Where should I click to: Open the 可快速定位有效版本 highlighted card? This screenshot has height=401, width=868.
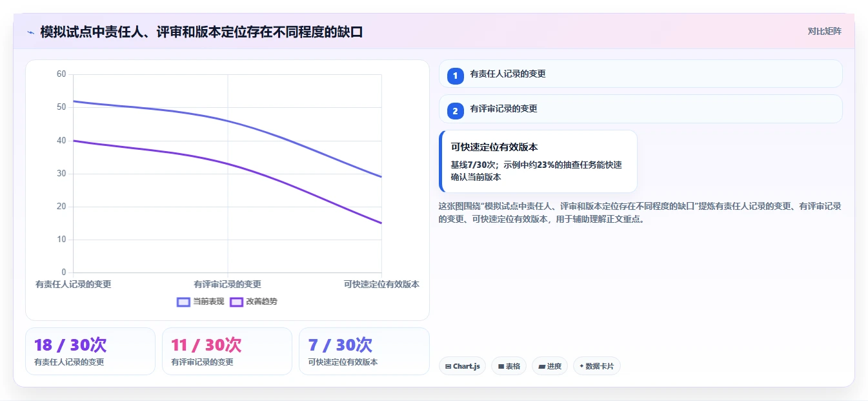[538, 161]
